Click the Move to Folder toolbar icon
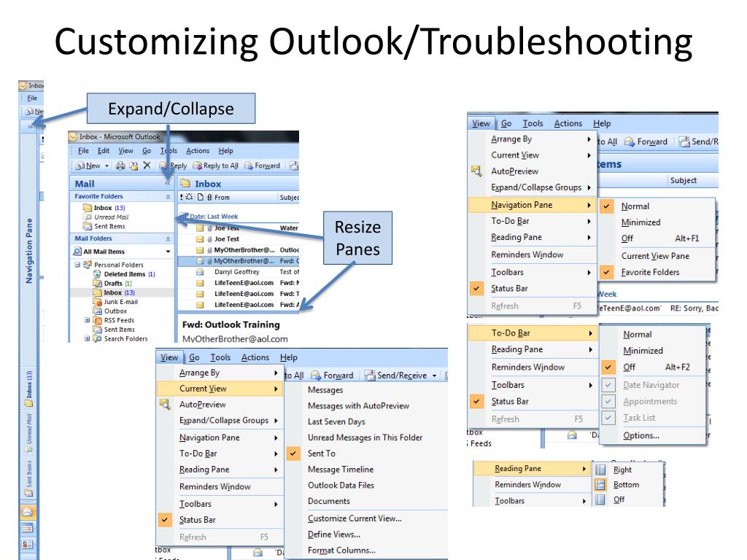 point(134,166)
